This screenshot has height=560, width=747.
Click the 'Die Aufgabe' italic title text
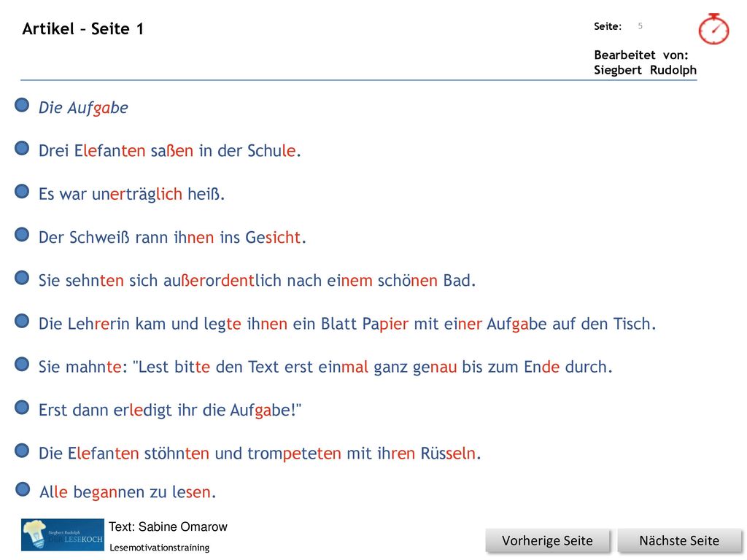click(83, 108)
